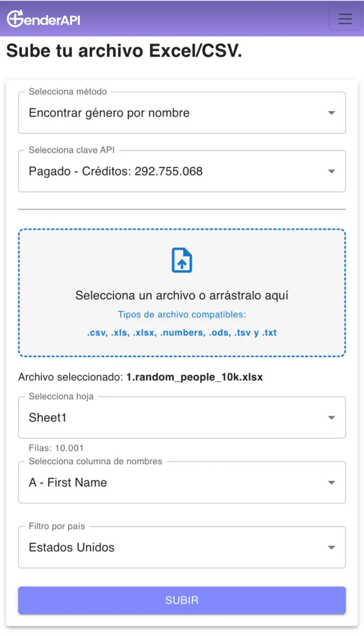The height and width of the screenshot is (636, 364).
Task: Click the selected filename 1.random_people_10k.xlsx
Action: pos(194,377)
